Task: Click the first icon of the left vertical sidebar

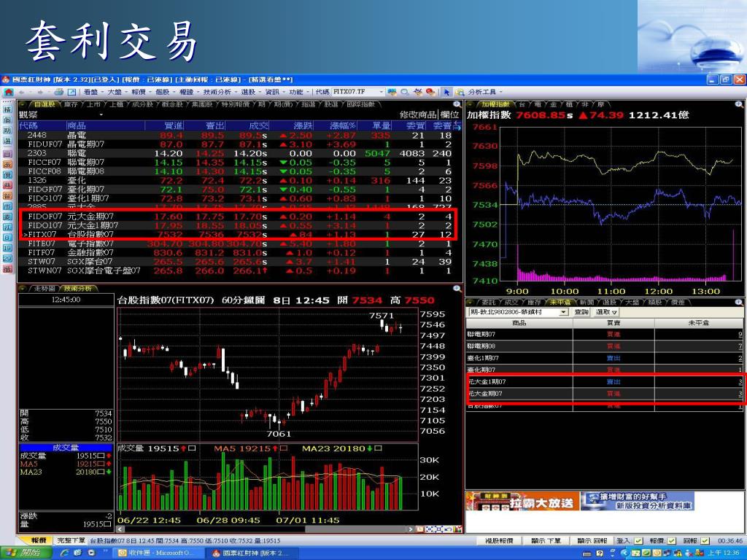Action: pos(7,109)
